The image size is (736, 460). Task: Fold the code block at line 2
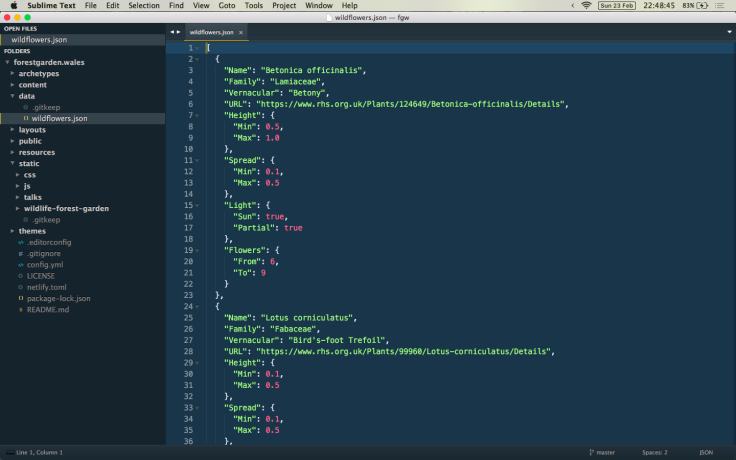(x=197, y=60)
